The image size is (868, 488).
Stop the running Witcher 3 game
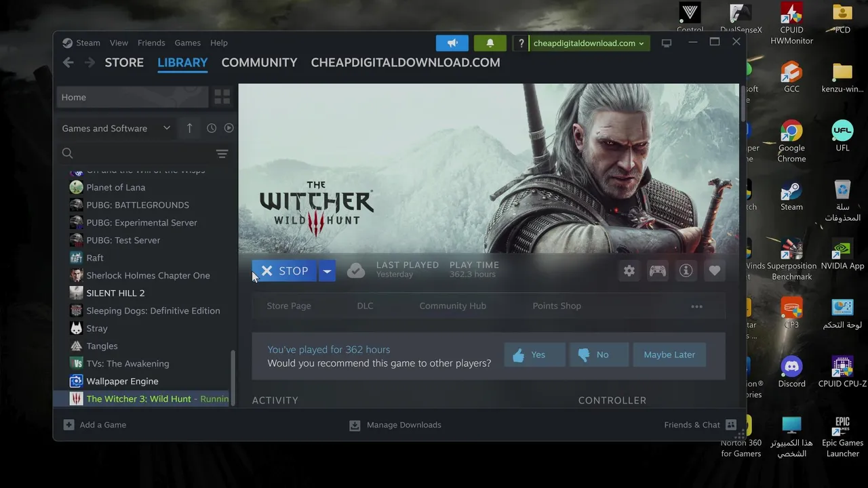click(285, 271)
